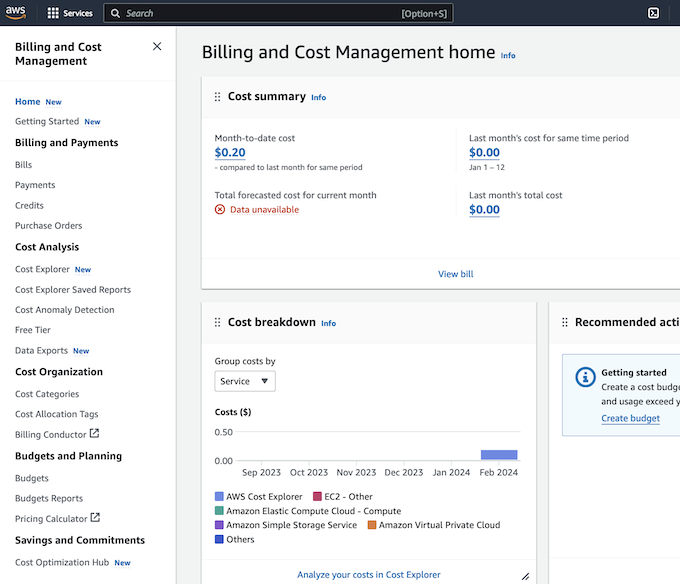
Task: Open the Group costs by Service dropdown
Action: 245,381
